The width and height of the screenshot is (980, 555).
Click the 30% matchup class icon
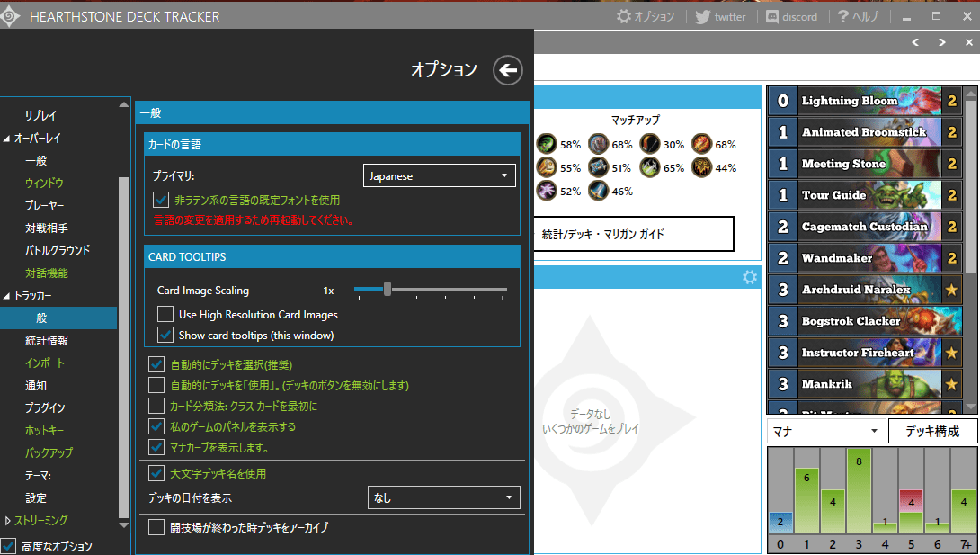[650, 144]
